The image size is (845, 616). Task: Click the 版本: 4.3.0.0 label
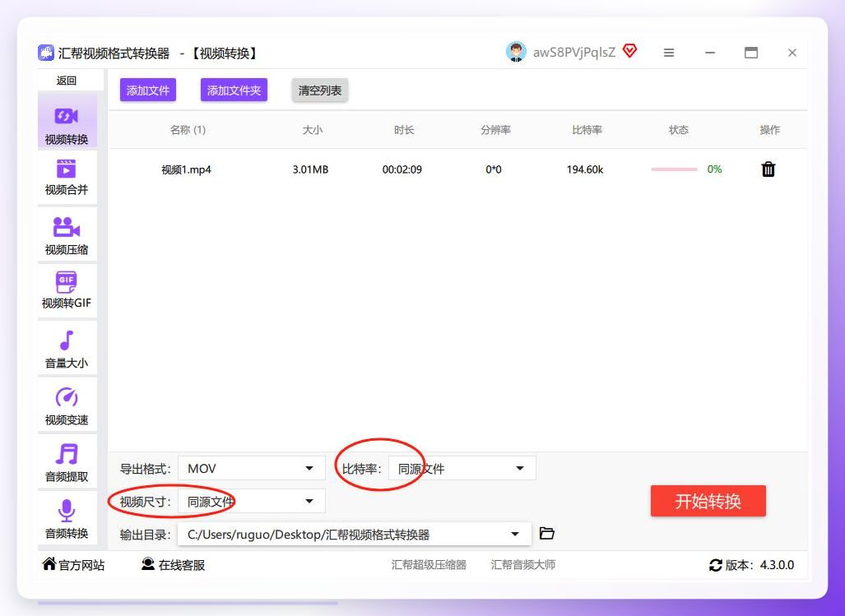(760, 565)
